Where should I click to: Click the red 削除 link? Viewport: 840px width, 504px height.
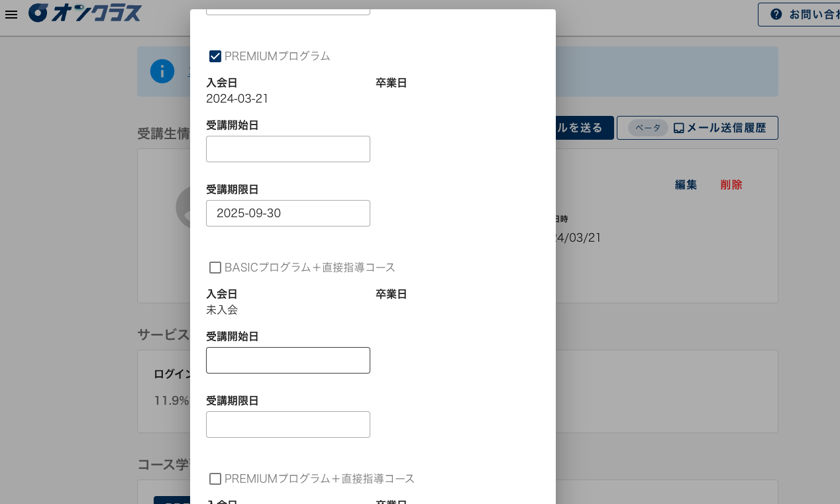(x=731, y=185)
